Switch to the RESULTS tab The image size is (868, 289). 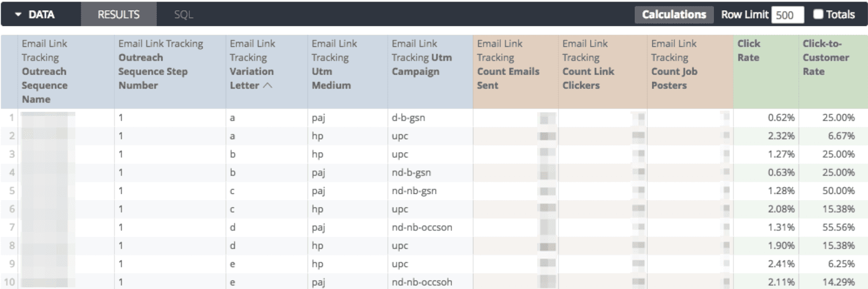118,15
